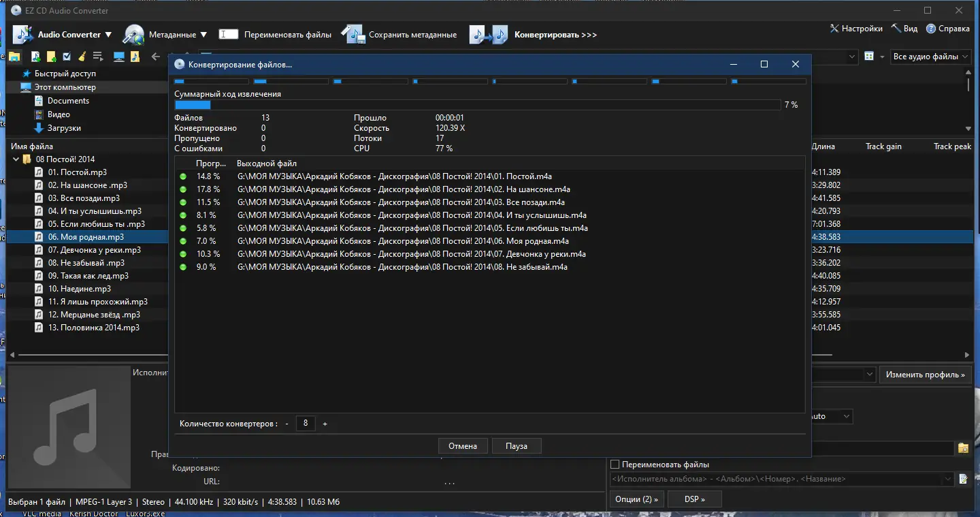Click the monitor icon in the small toolbar
This screenshot has height=517, width=980.
pyautogui.click(x=119, y=57)
